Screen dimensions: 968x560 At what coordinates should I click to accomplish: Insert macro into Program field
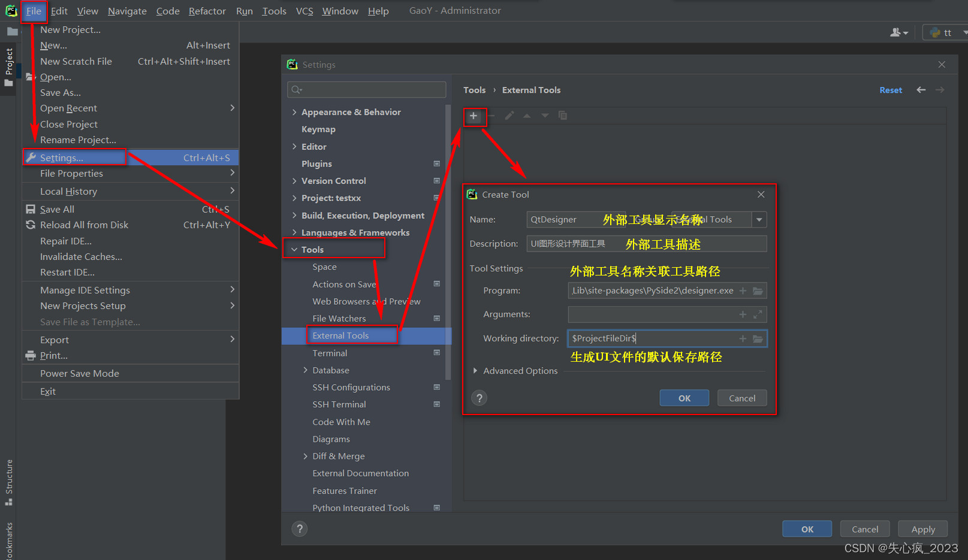coord(743,290)
